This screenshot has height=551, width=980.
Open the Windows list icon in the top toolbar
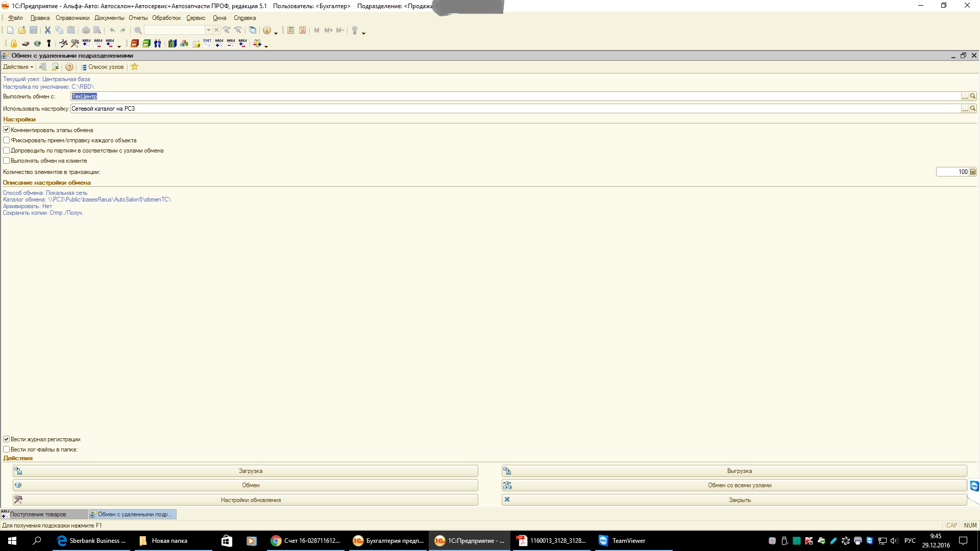[253, 31]
